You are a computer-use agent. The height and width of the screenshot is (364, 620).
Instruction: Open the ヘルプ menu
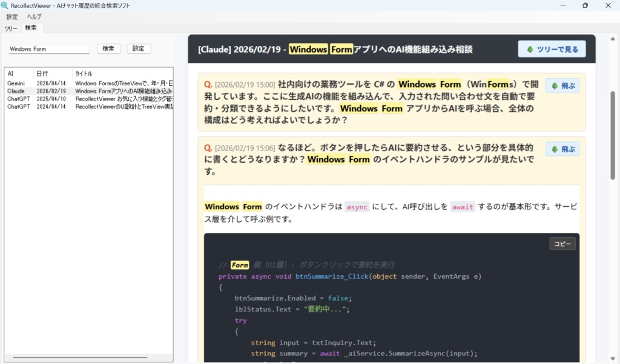[x=34, y=16]
